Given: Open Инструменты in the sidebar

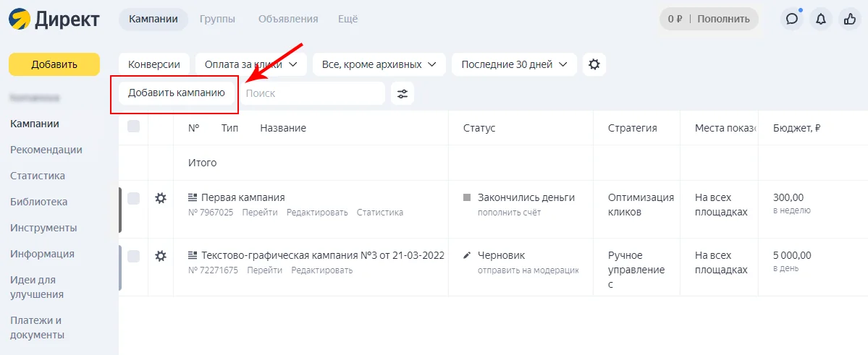Looking at the screenshot, I should click(43, 228).
